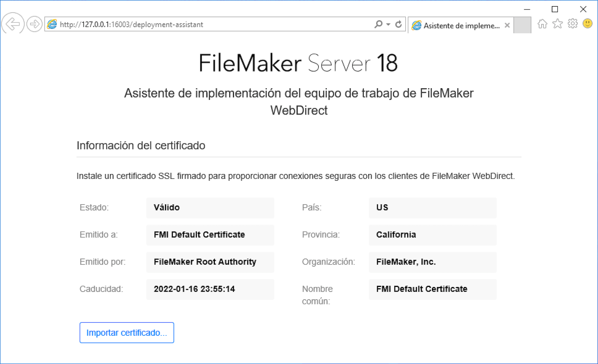This screenshot has height=364, width=598.
Task: Click the Importar certificado button
Action: [127, 333]
